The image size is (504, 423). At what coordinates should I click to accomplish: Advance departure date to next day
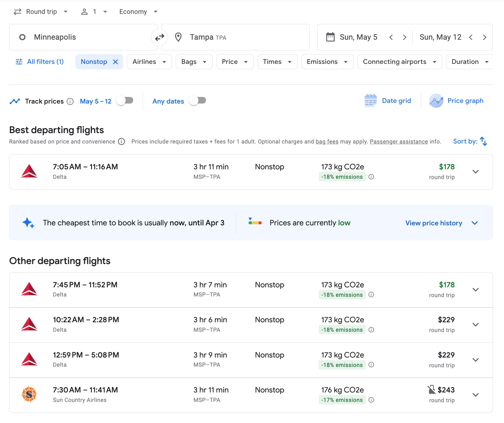click(404, 37)
